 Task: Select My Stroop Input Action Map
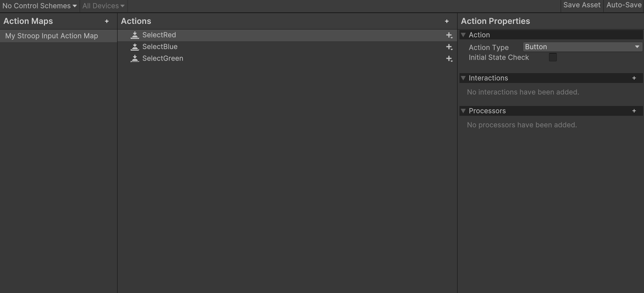click(59, 36)
